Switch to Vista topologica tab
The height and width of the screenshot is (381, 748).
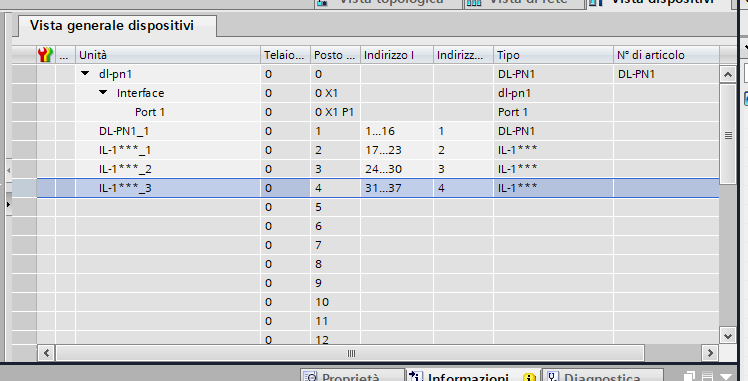coord(388,3)
